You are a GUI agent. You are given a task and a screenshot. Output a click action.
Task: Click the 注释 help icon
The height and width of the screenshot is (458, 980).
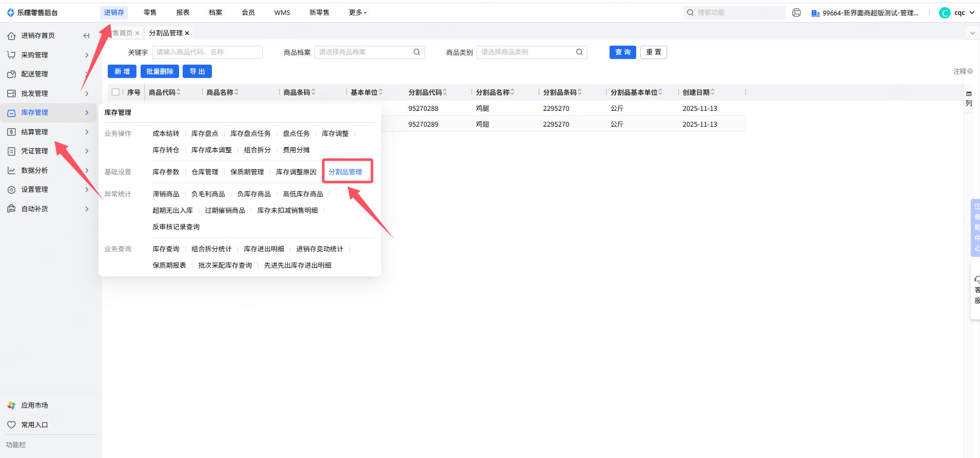(970, 71)
